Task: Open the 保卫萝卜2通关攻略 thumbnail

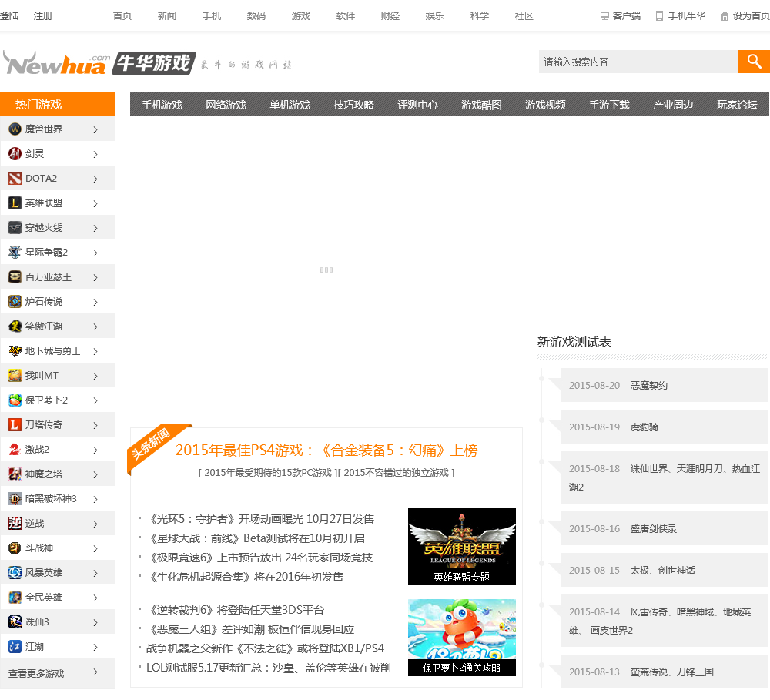Action: click(461, 638)
